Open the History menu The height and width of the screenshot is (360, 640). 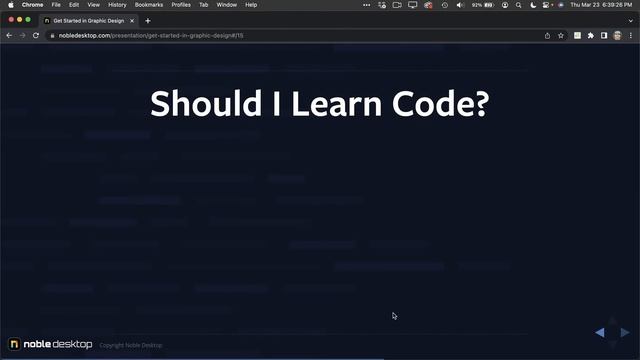[117, 5]
